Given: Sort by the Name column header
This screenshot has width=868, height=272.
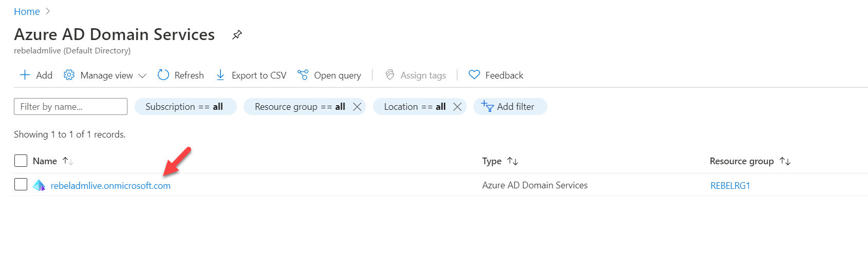Looking at the screenshot, I should 45,161.
